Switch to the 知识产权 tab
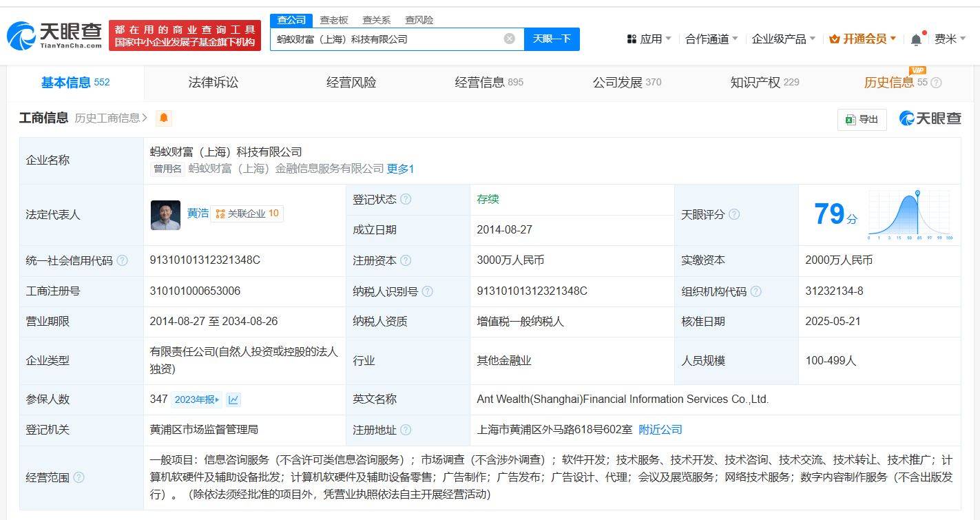This screenshot has width=980, height=520. click(764, 83)
